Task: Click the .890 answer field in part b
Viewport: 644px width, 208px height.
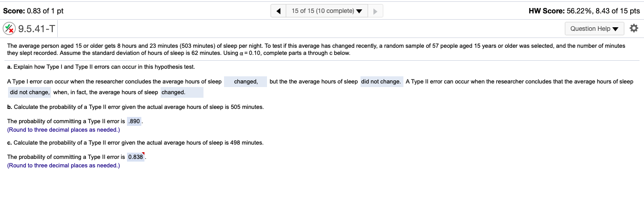Action: (x=134, y=121)
